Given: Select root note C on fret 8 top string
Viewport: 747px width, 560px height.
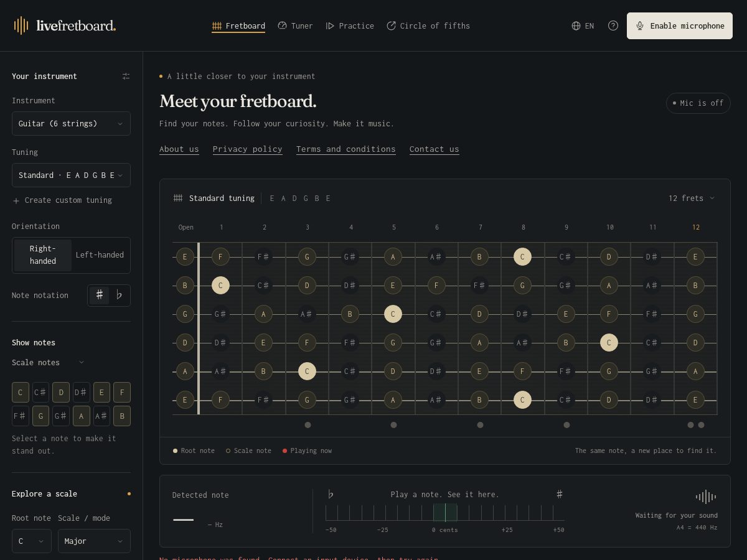Looking at the screenshot, I should tap(522, 256).
